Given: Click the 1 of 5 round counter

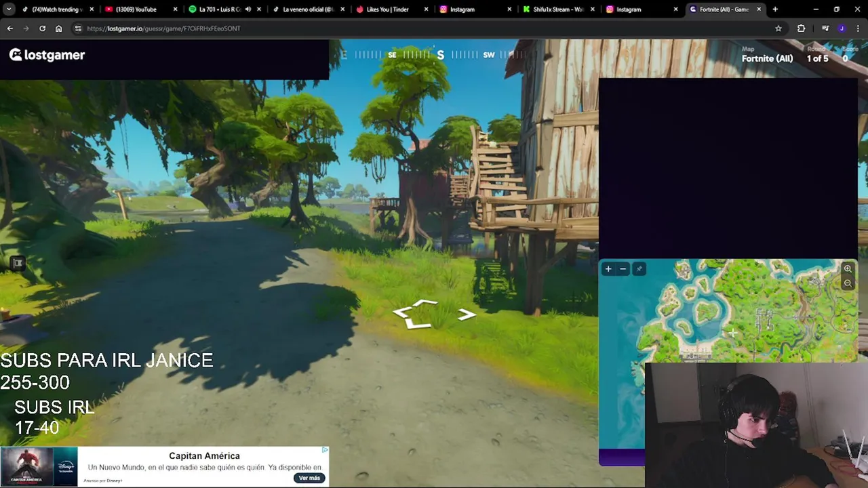Looking at the screenshot, I should pyautogui.click(x=817, y=58).
